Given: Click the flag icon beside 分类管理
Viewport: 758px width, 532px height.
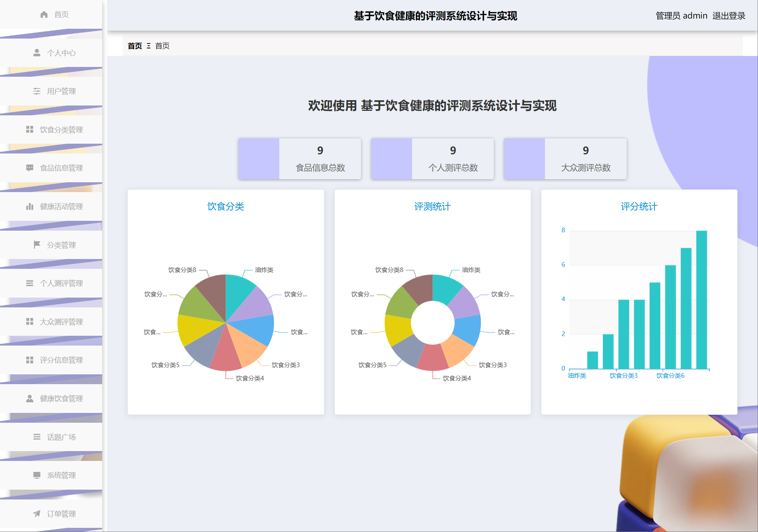Looking at the screenshot, I should tap(37, 245).
